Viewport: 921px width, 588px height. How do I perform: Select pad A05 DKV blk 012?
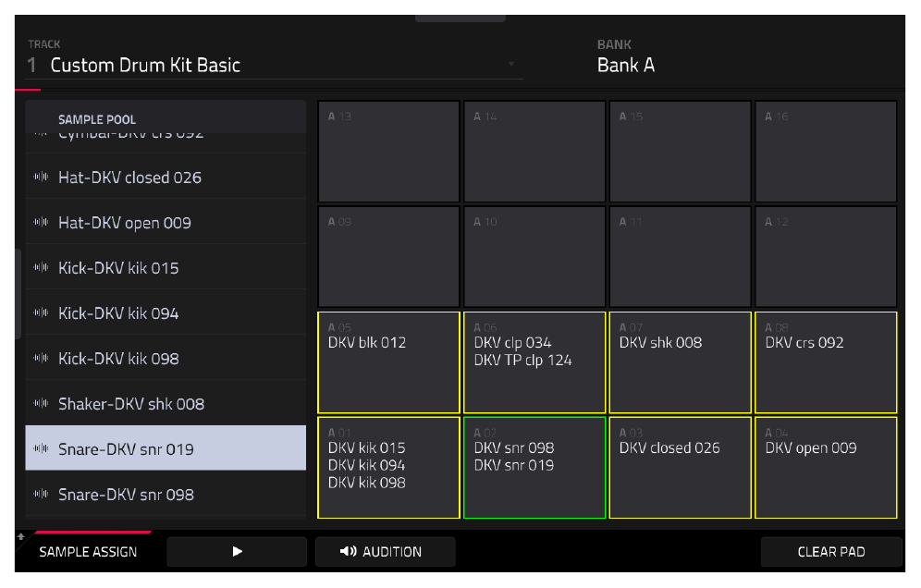389,362
